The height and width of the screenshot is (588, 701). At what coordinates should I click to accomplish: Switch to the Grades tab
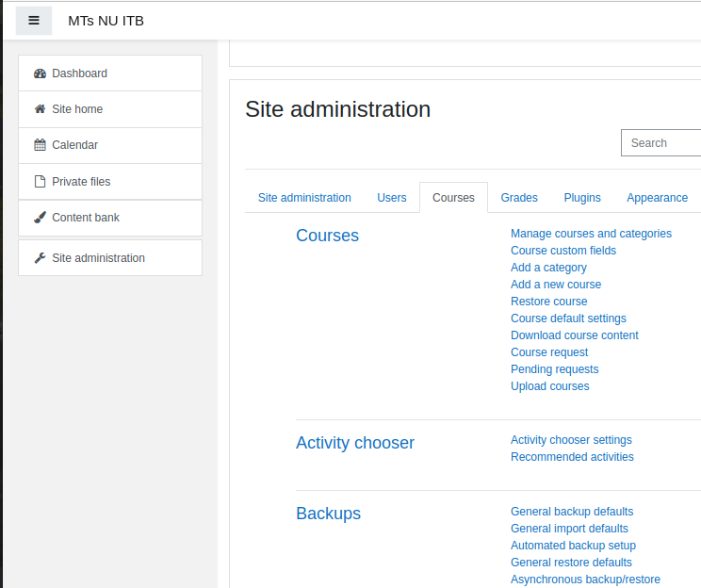[x=519, y=198]
